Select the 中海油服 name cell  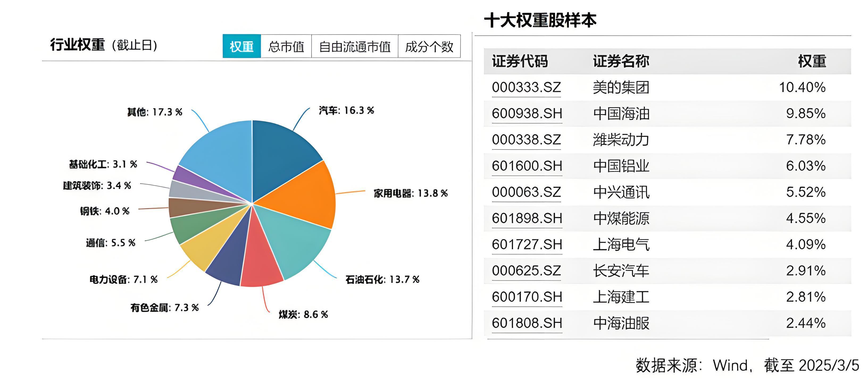tap(621, 323)
